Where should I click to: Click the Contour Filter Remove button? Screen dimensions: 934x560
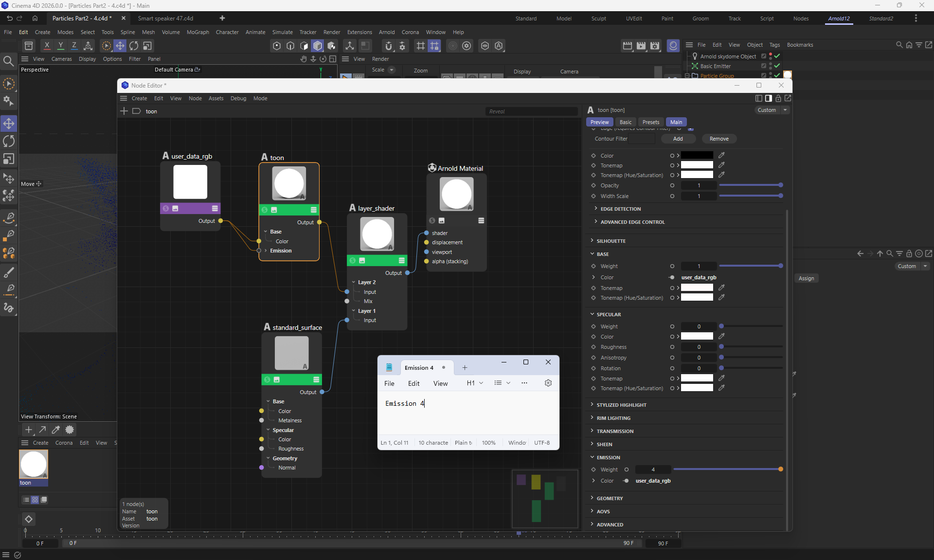click(718, 139)
